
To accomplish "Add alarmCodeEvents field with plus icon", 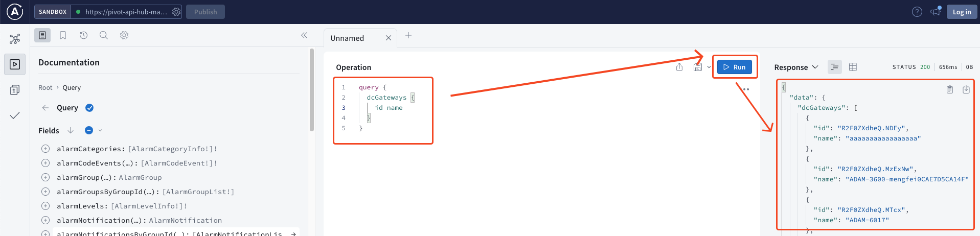I will 45,163.
